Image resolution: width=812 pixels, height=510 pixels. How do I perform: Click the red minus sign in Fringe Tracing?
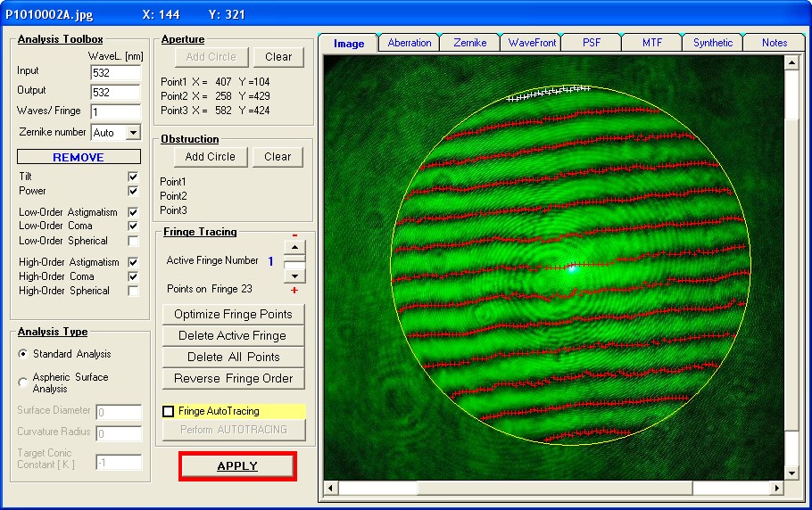click(294, 235)
